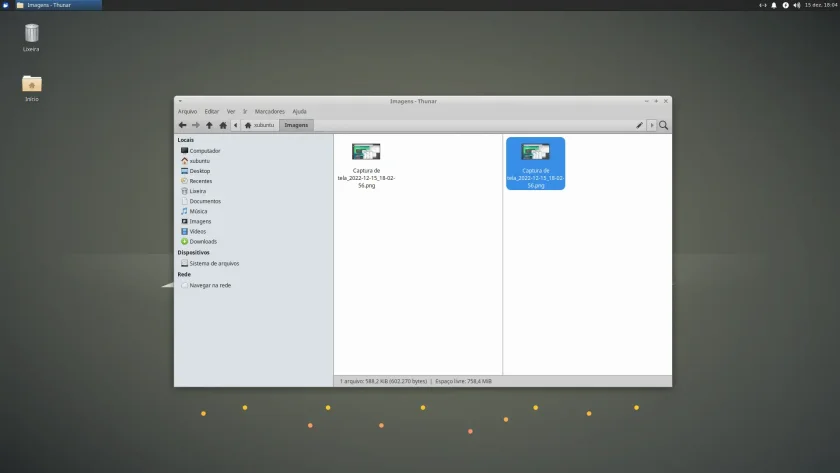Open the Início home folder desktop icon
This screenshot has width=840, height=473.
click(32, 84)
